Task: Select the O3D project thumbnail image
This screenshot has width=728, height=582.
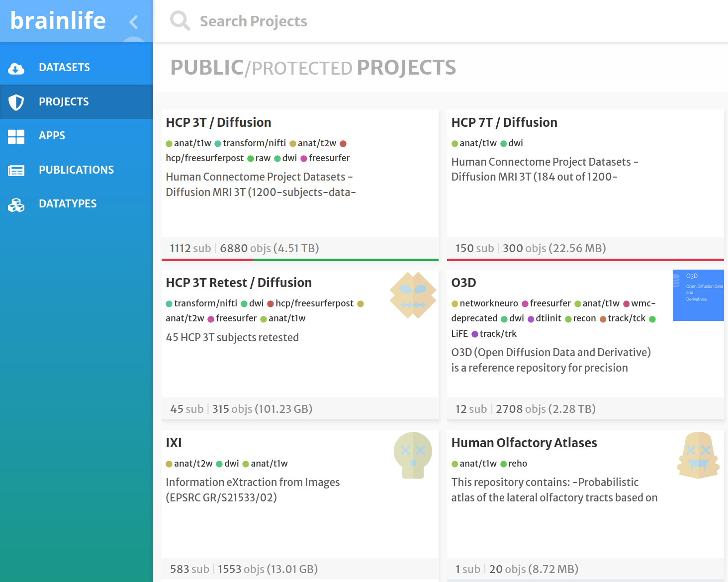Action: [698, 295]
